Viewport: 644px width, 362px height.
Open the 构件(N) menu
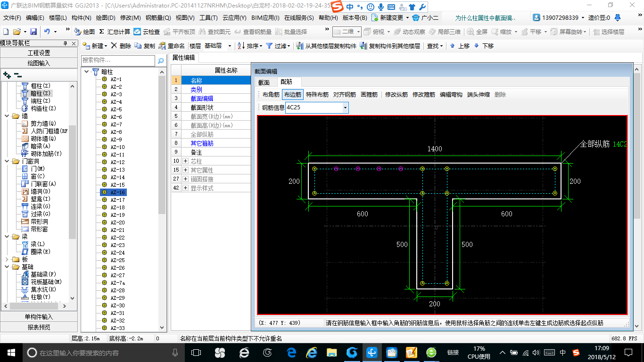pyautogui.click(x=81, y=18)
